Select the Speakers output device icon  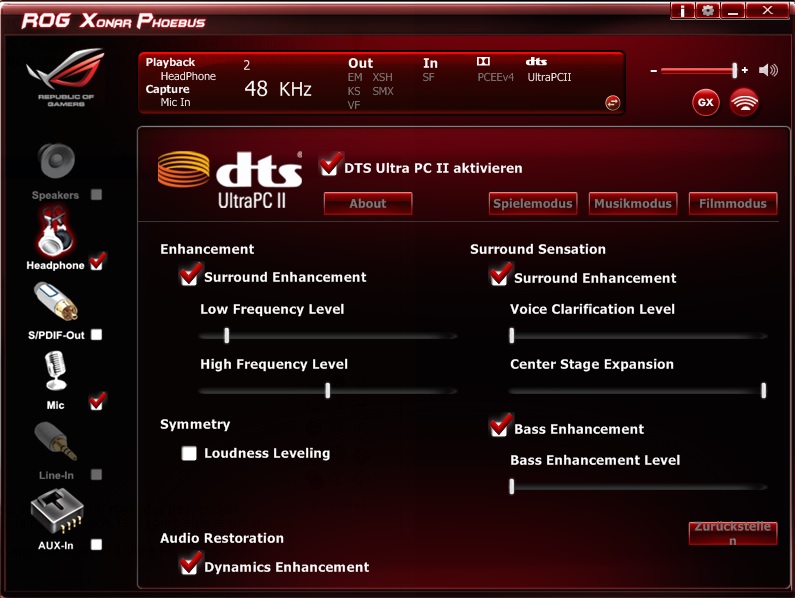click(56, 161)
